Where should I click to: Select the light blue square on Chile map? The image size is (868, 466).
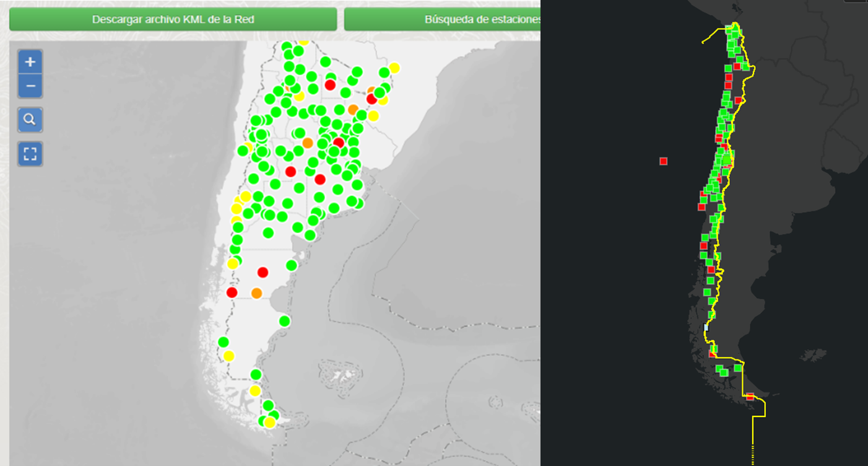[x=706, y=327]
